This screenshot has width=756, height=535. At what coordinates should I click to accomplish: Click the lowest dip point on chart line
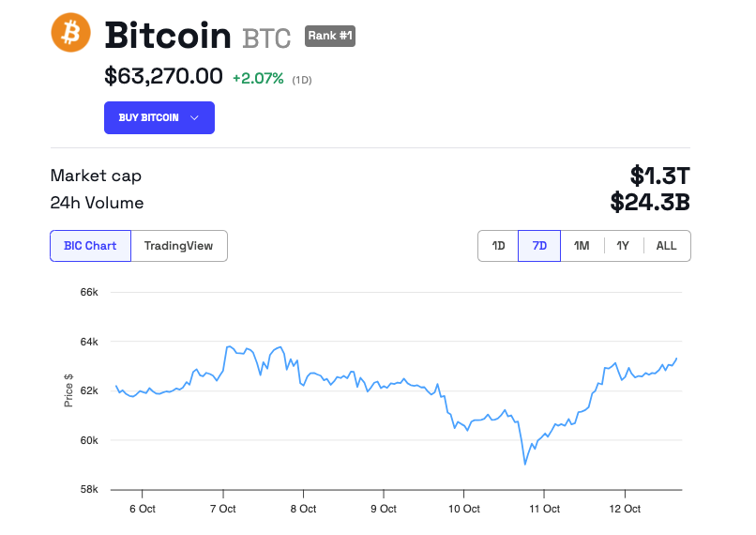tap(525, 464)
